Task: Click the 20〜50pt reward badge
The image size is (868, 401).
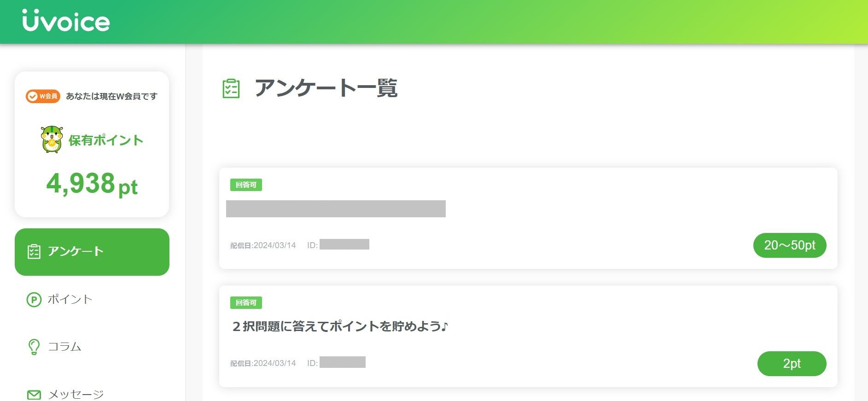Action: coord(789,245)
